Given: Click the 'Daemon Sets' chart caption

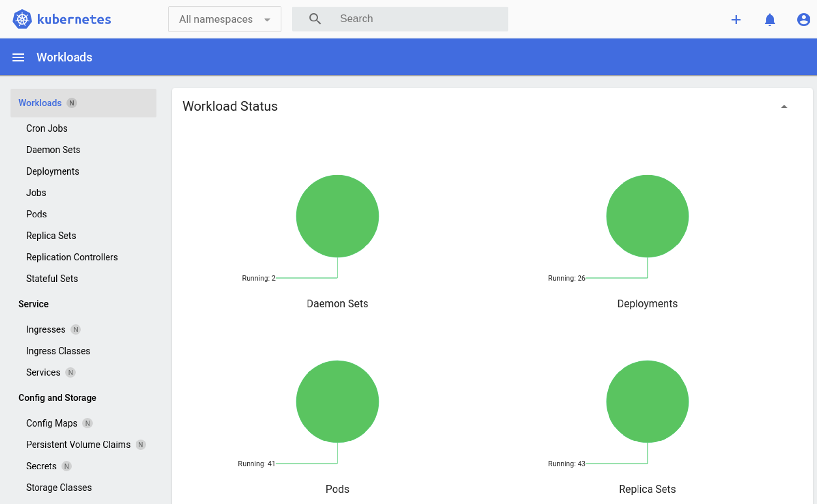Looking at the screenshot, I should pyautogui.click(x=337, y=304).
